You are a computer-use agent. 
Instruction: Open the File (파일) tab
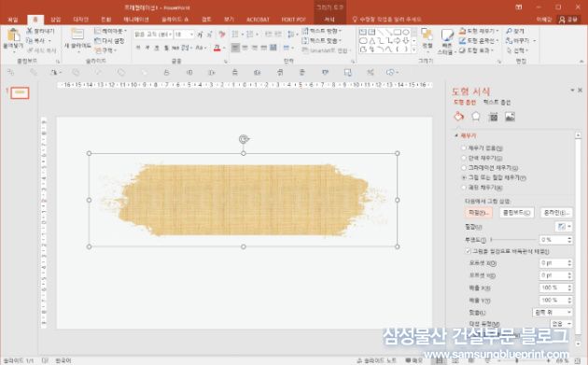13,20
